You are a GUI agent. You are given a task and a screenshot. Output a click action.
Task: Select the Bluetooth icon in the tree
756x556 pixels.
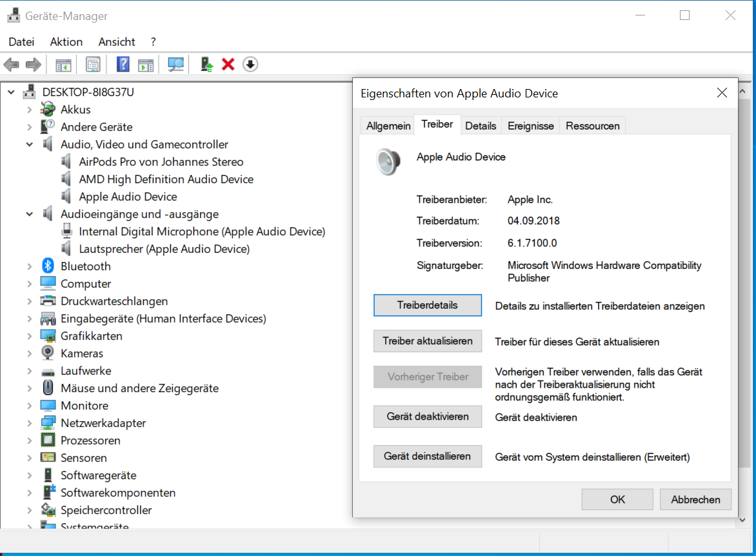[x=48, y=266]
